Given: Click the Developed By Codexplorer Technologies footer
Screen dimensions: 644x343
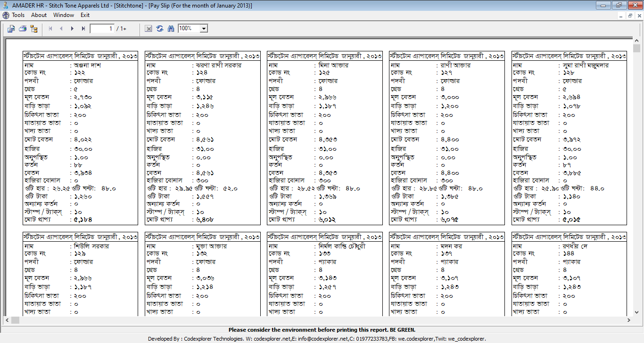Looking at the screenshot, I should [x=317, y=339].
